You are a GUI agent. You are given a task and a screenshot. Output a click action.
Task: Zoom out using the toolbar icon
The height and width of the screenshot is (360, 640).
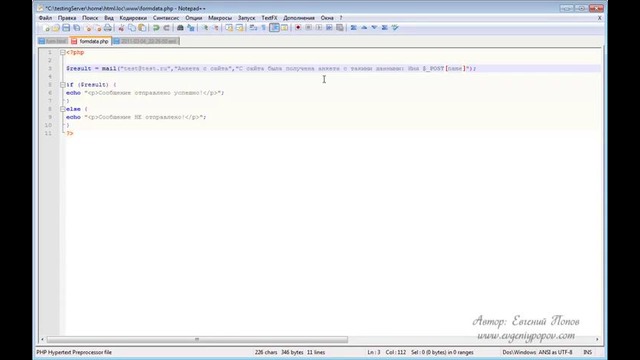[216, 28]
